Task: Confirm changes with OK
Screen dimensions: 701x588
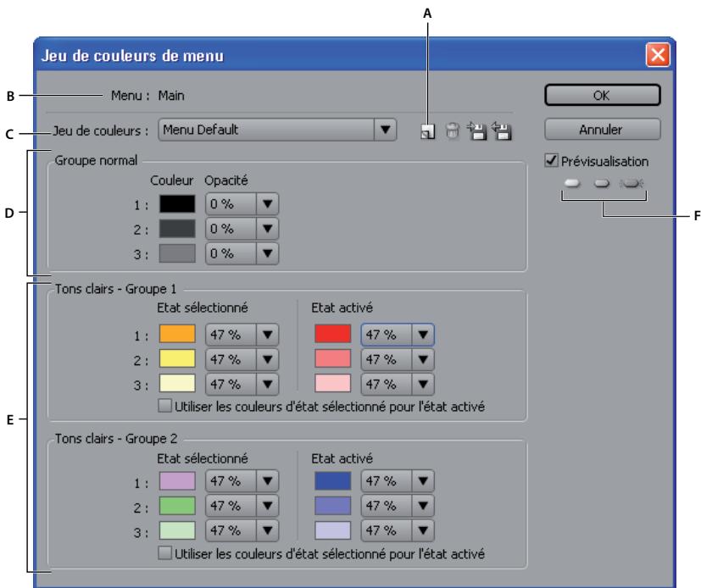Action: (603, 95)
